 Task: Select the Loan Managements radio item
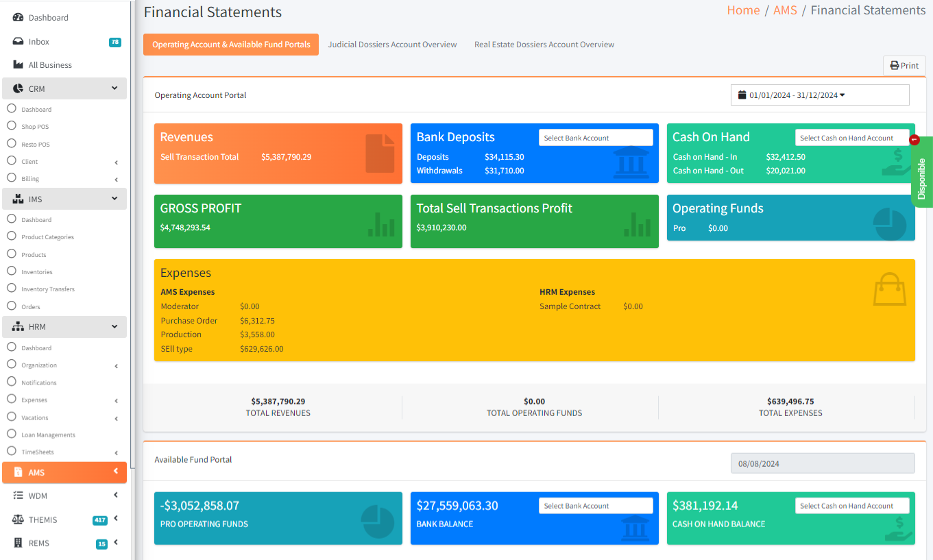[12, 435]
